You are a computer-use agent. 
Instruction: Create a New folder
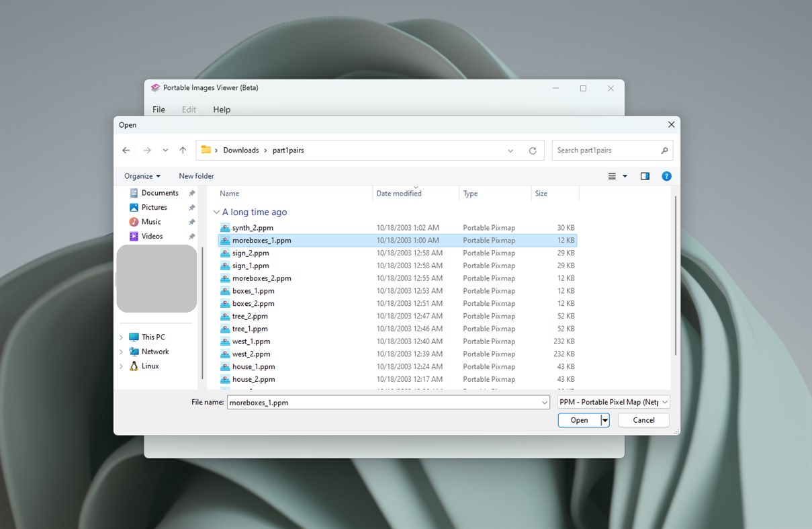(x=196, y=176)
